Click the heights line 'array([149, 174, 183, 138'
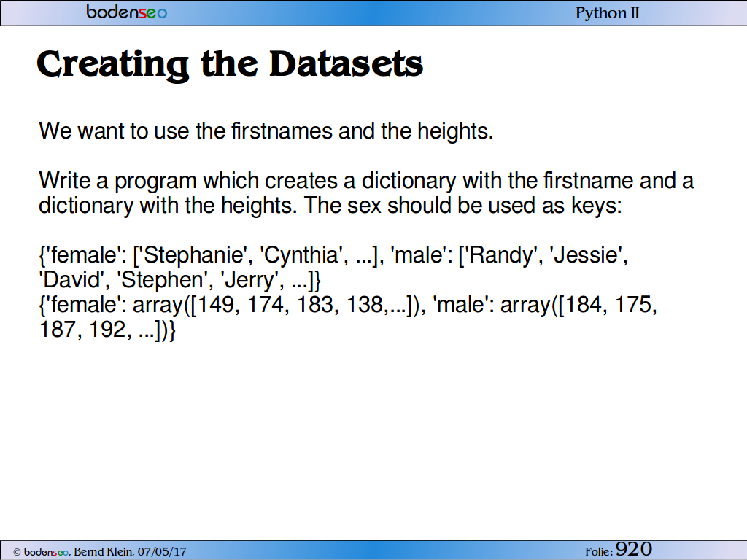Viewport: 747px width, 560px height. pyautogui.click(x=348, y=305)
